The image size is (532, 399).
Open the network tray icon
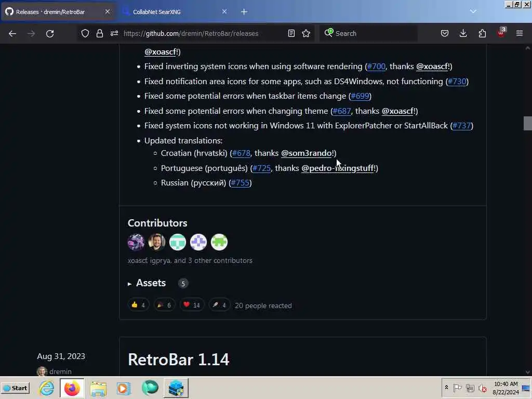pos(470,388)
